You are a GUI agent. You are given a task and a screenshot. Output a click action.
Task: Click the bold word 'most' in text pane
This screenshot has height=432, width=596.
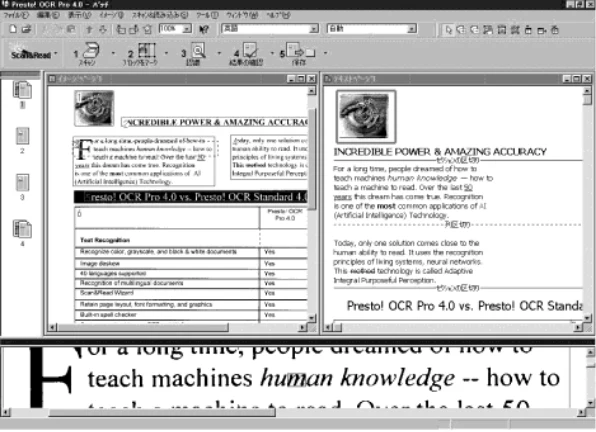click(386, 206)
